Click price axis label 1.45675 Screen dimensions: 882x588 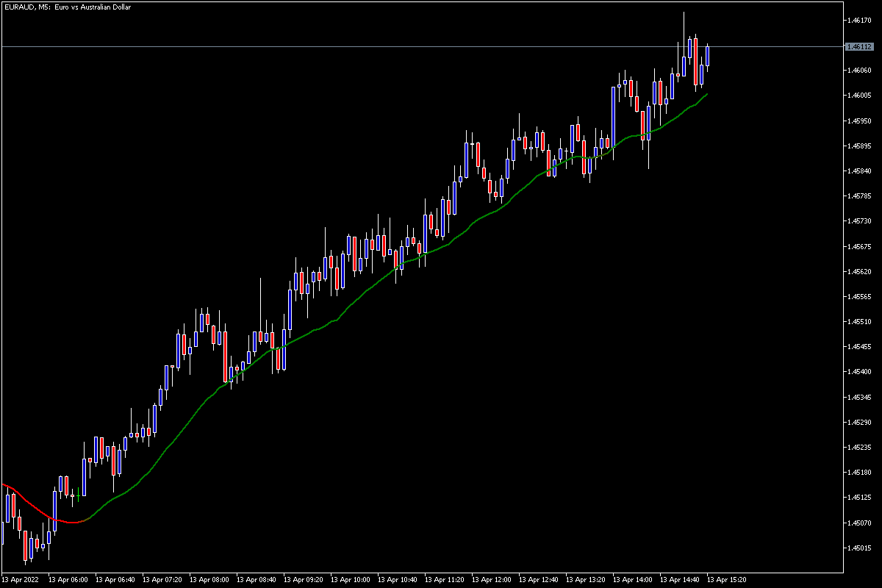[x=858, y=246]
